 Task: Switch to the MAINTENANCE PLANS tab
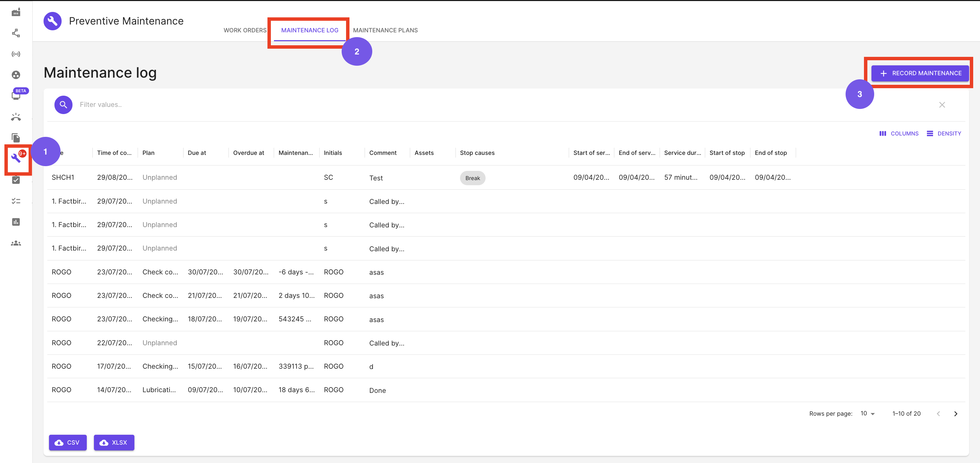click(x=386, y=30)
